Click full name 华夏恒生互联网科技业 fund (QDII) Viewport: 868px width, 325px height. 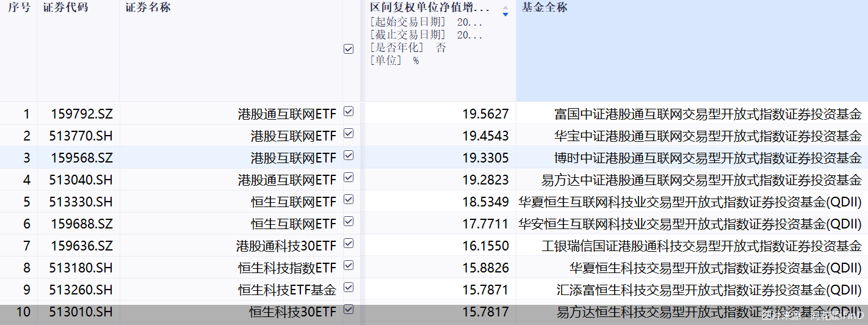point(690,202)
